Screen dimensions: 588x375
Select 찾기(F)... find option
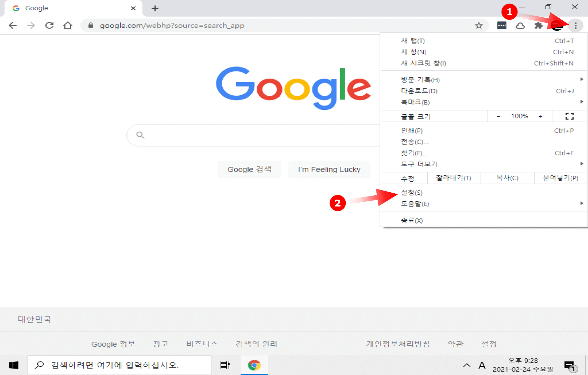[484, 153]
